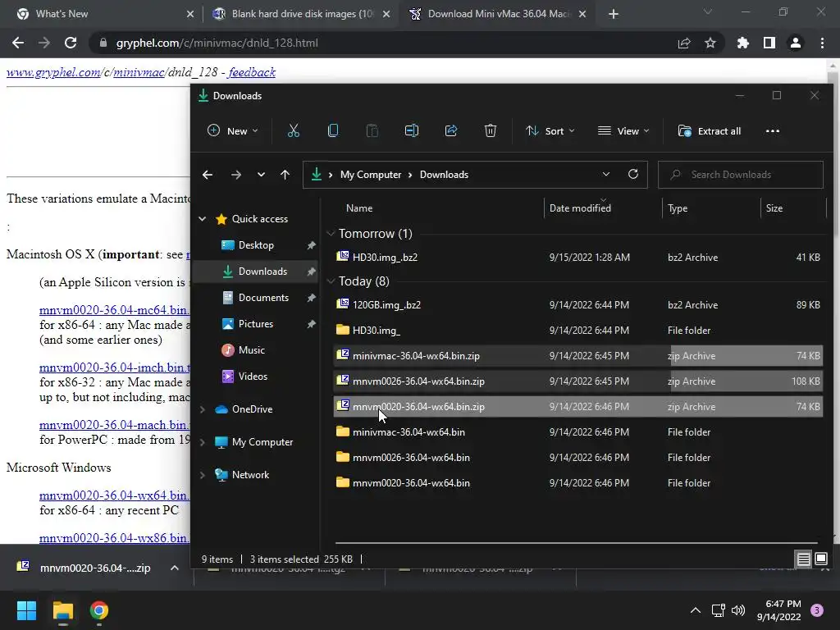Select the 120GB.img_.bz2 file
This screenshot has width=840, height=630.
coord(577,305)
